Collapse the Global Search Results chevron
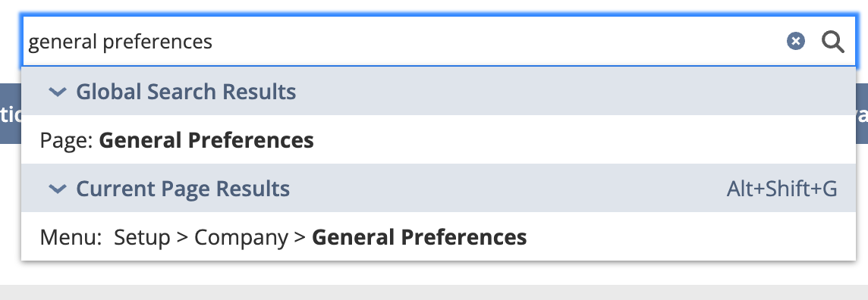The image size is (868, 300). coord(58,92)
